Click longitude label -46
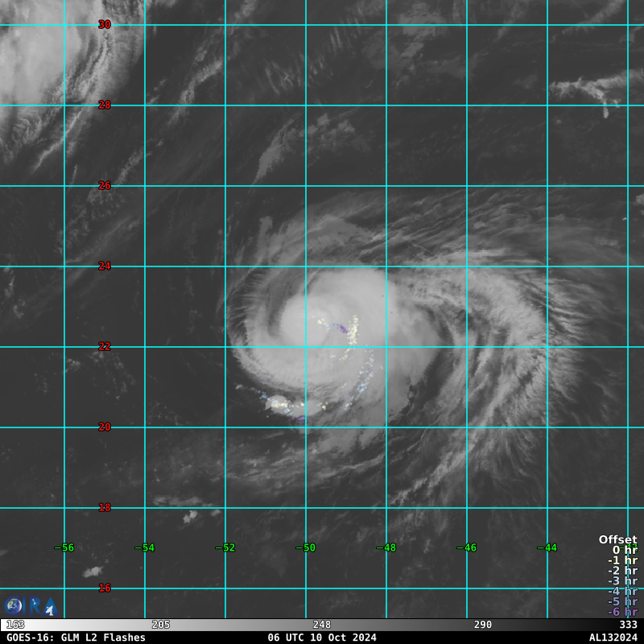644x644 pixels. click(467, 547)
